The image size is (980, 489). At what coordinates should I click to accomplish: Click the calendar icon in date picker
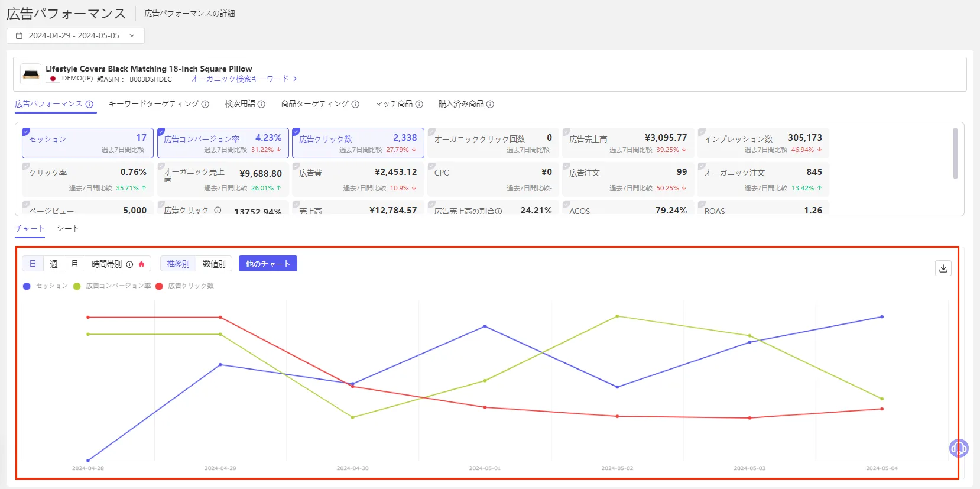[x=19, y=35]
